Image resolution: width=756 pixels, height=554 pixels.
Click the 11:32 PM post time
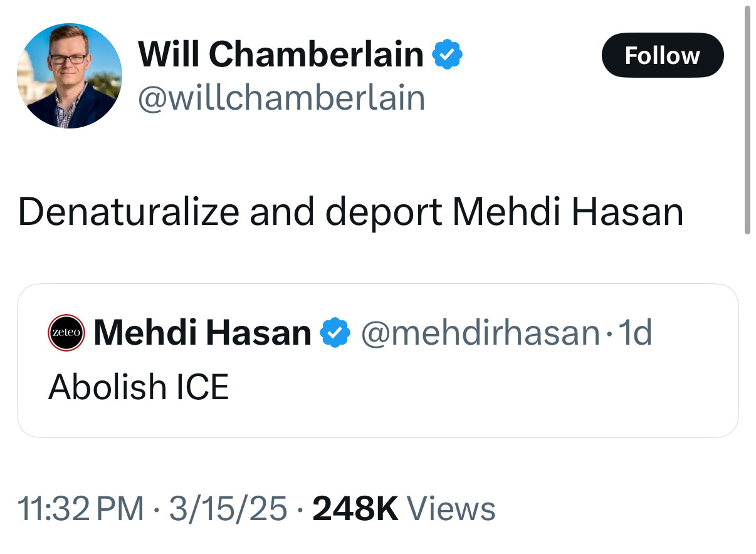pos(81,508)
